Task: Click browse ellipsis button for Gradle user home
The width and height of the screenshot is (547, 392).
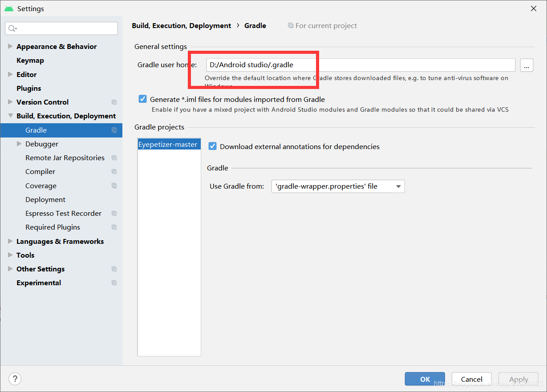Action: point(526,65)
